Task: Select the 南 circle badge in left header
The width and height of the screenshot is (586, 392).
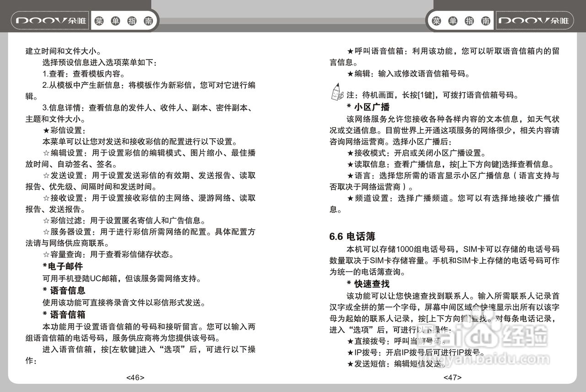Action: 148,20
